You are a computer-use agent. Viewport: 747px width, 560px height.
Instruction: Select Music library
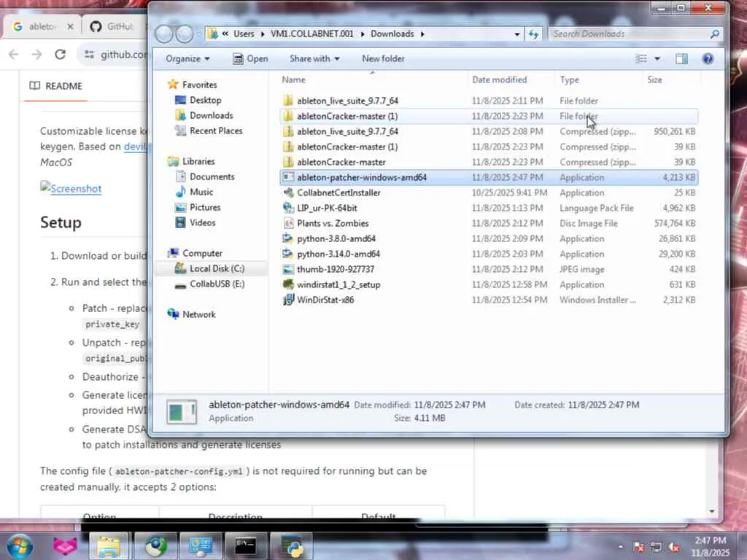[194, 192]
